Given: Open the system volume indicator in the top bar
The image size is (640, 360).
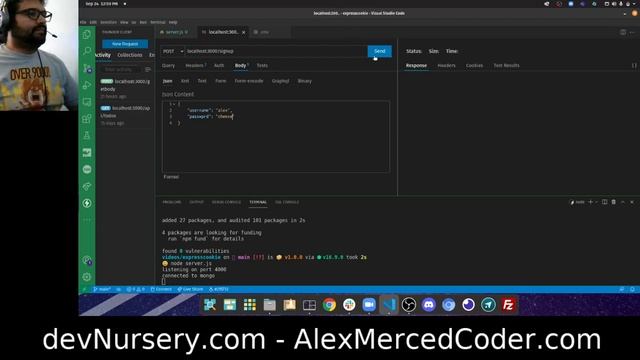Looking at the screenshot, I should [614, 4].
